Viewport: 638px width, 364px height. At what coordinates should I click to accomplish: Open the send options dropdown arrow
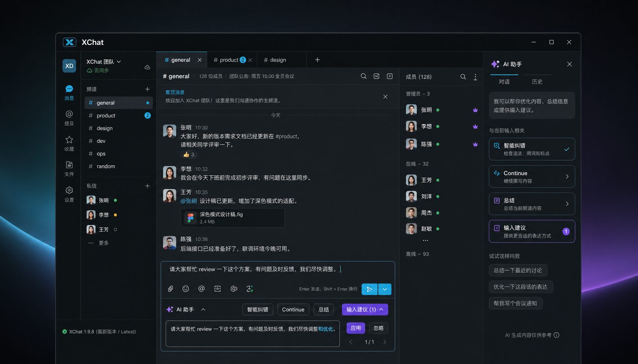385,289
